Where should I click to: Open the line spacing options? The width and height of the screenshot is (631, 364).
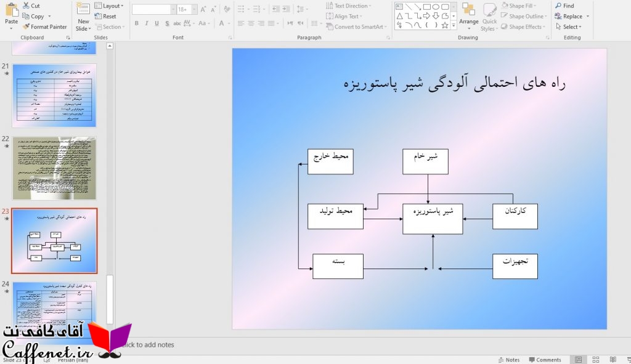click(301, 9)
